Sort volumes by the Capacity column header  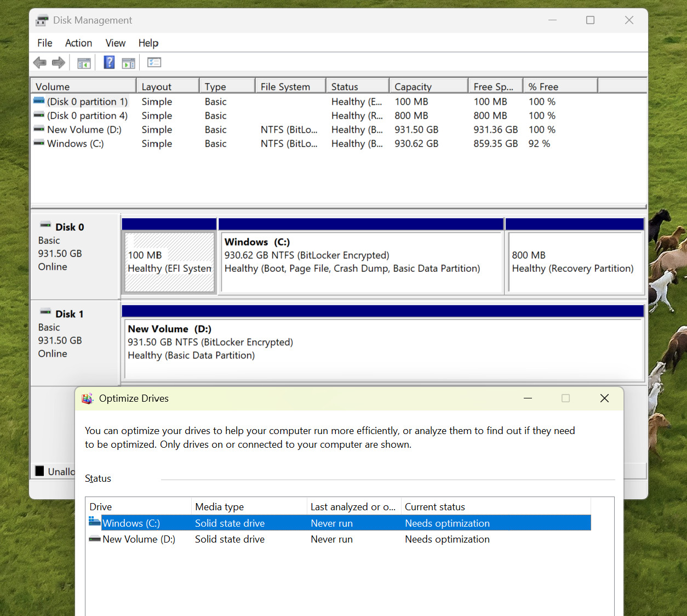[x=428, y=86]
